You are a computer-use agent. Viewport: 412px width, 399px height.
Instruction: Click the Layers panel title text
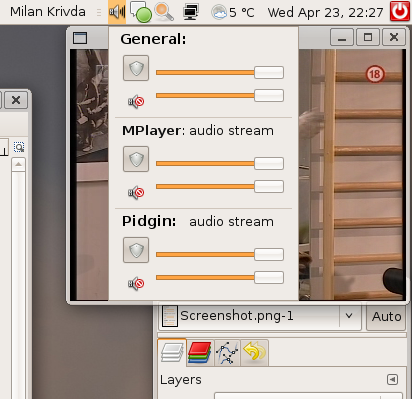tap(181, 380)
